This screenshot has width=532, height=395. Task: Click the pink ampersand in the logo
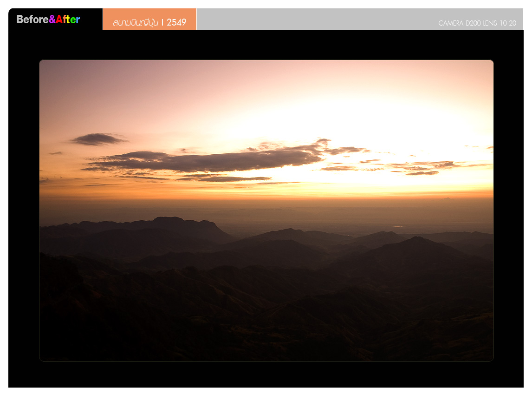point(52,20)
